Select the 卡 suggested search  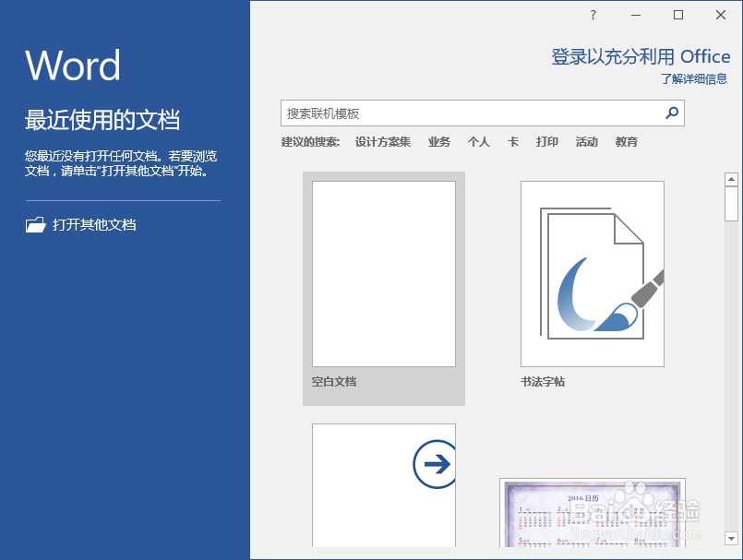click(513, 142)
